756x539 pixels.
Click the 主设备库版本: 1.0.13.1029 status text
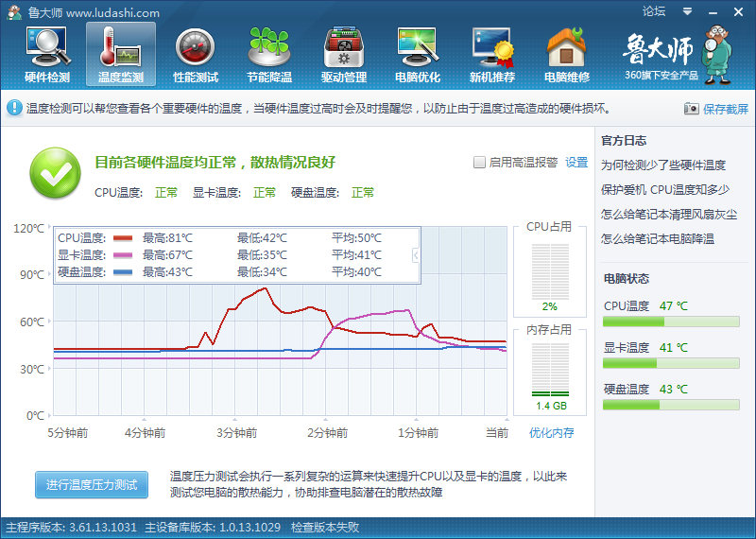point(213,527)
